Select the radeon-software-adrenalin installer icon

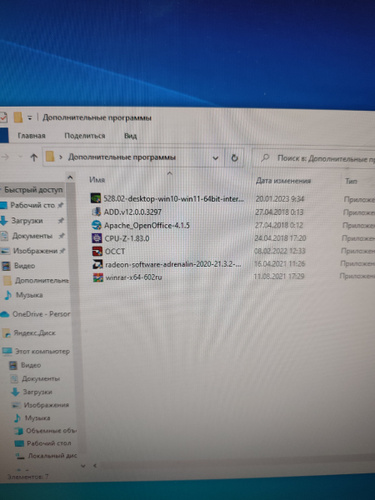coord(98,264)
